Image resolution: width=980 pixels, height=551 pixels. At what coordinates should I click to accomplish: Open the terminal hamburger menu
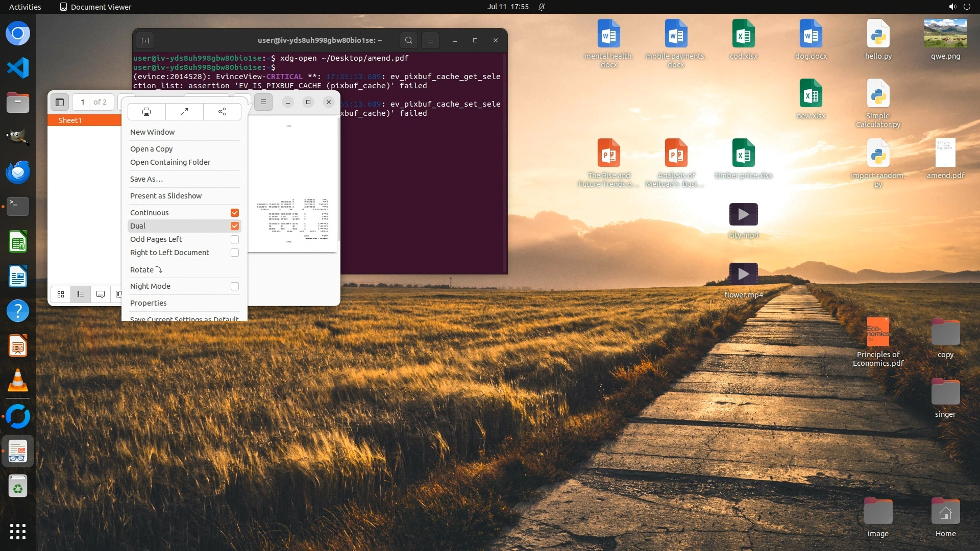click(x=430, y=40)
